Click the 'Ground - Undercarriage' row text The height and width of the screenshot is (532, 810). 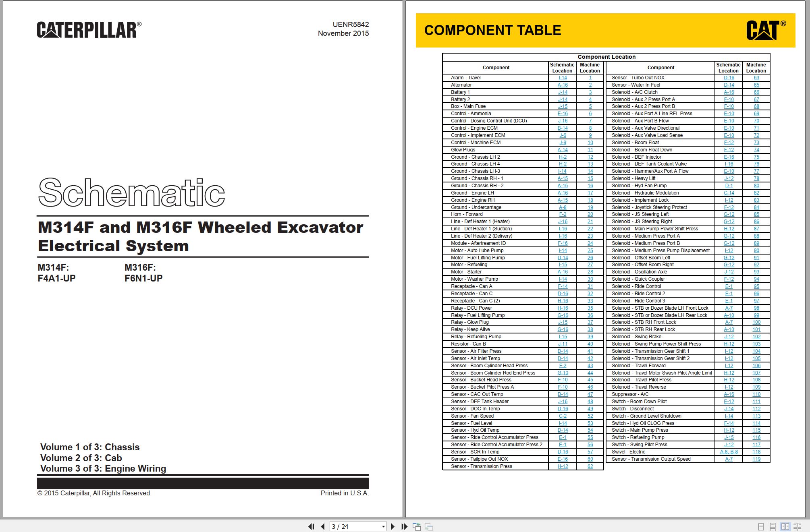476,207
